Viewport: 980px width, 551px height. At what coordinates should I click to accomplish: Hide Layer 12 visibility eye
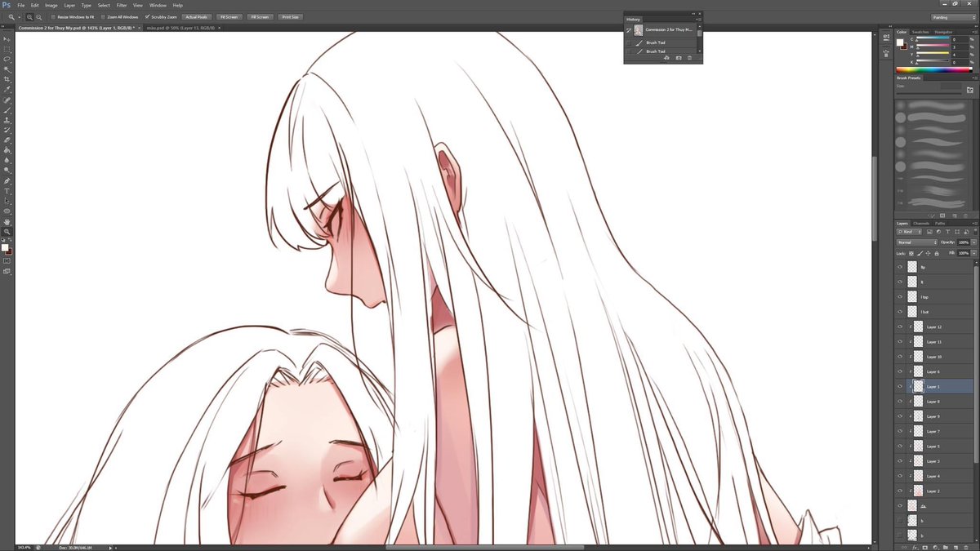(x=901, y=327)
